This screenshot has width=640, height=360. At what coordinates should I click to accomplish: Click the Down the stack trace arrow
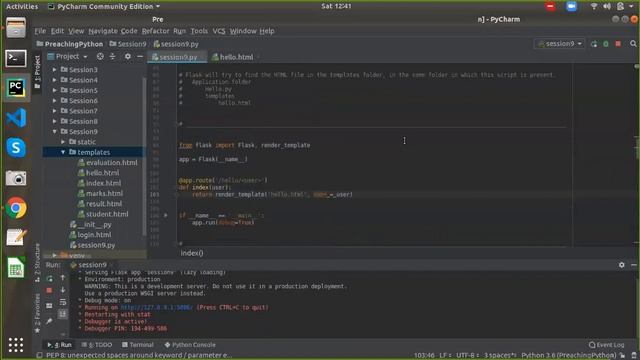(63, 290)
